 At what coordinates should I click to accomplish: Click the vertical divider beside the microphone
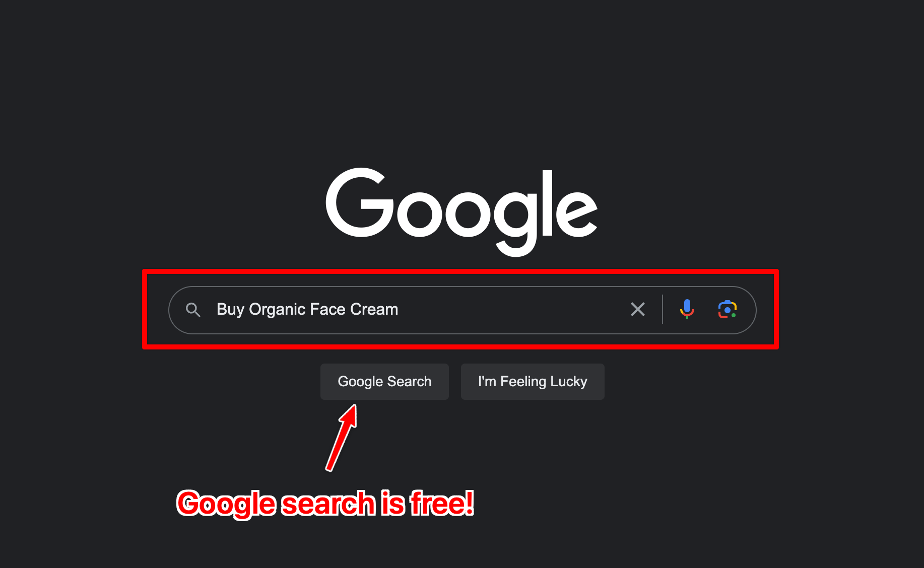[x=663, y=309]
